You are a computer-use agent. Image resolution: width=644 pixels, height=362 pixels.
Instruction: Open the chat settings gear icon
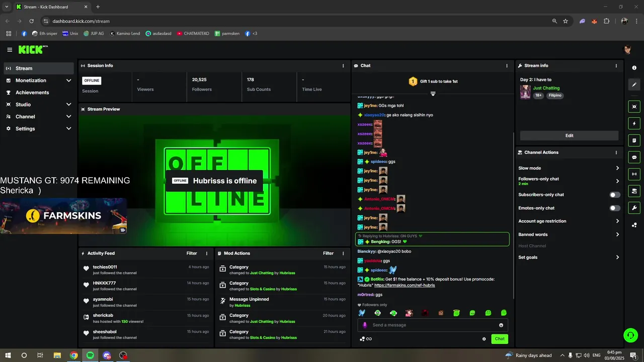click(x=484, y=339)
